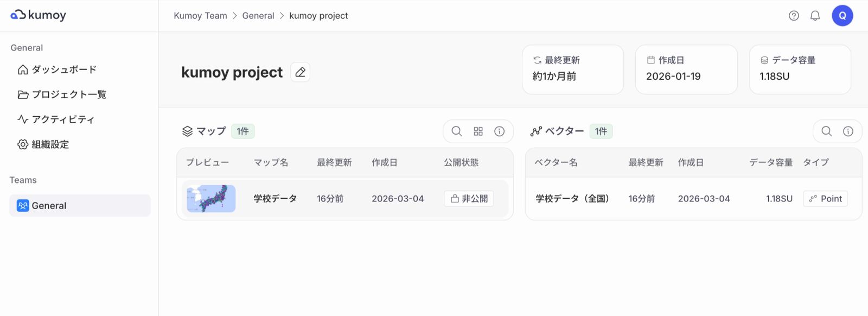Search vectors using the magnifier icon

click(x=827, y=131)
